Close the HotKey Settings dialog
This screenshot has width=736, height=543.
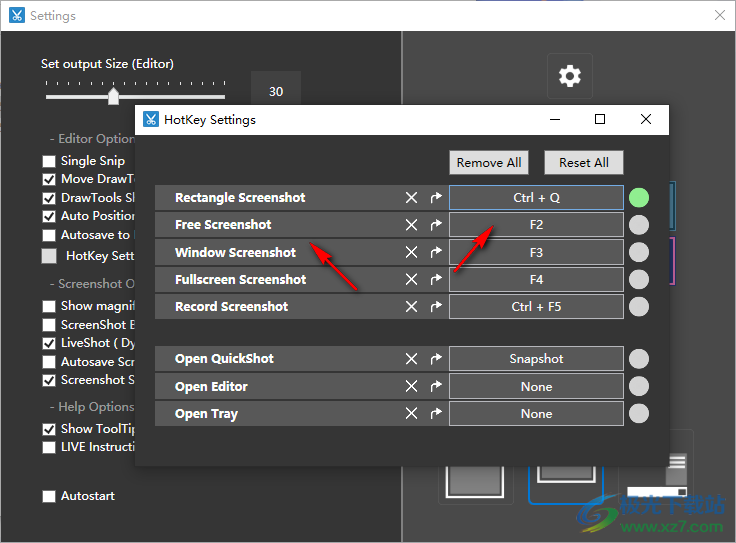pos(646,119)
